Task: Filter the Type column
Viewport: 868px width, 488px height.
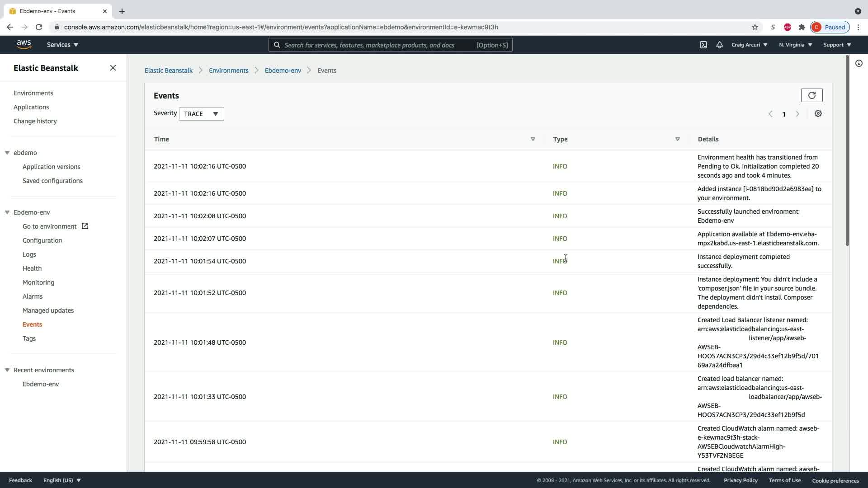Action: tap(677, 139)
